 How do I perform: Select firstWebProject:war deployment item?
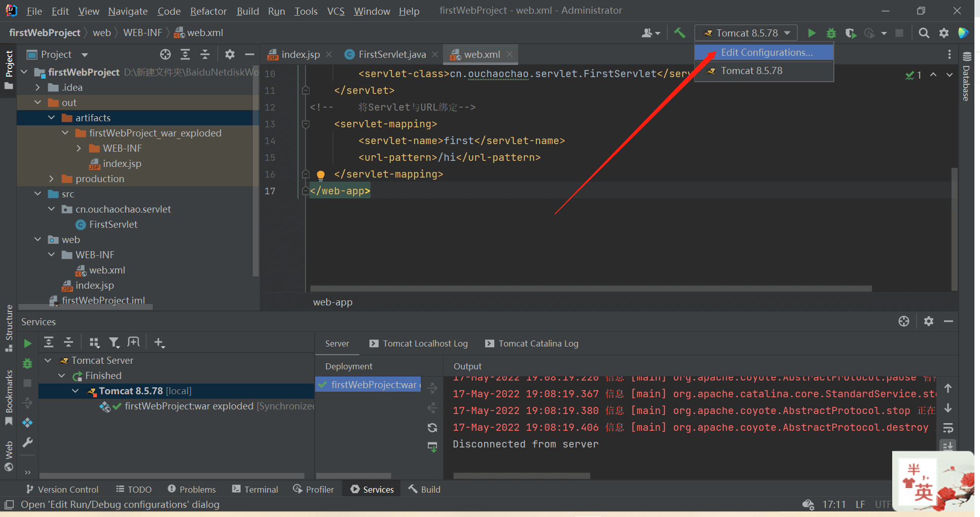[x=368, y=385]
